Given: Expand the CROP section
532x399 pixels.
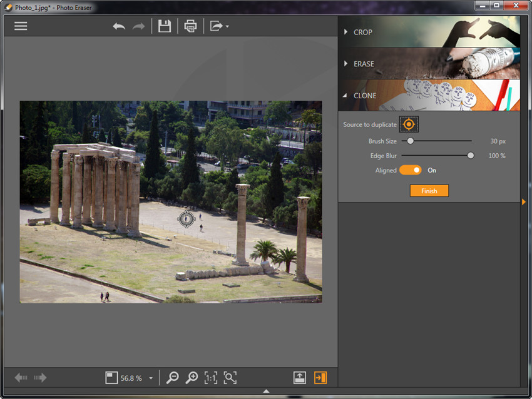Looking at the screenshot, I should (429, 32).
